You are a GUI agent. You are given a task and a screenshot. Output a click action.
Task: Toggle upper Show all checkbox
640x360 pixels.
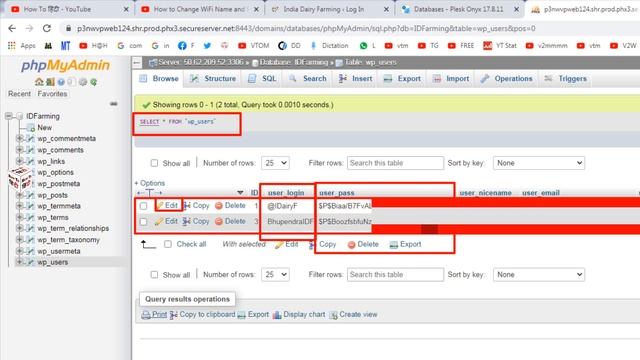click(154, 163)
